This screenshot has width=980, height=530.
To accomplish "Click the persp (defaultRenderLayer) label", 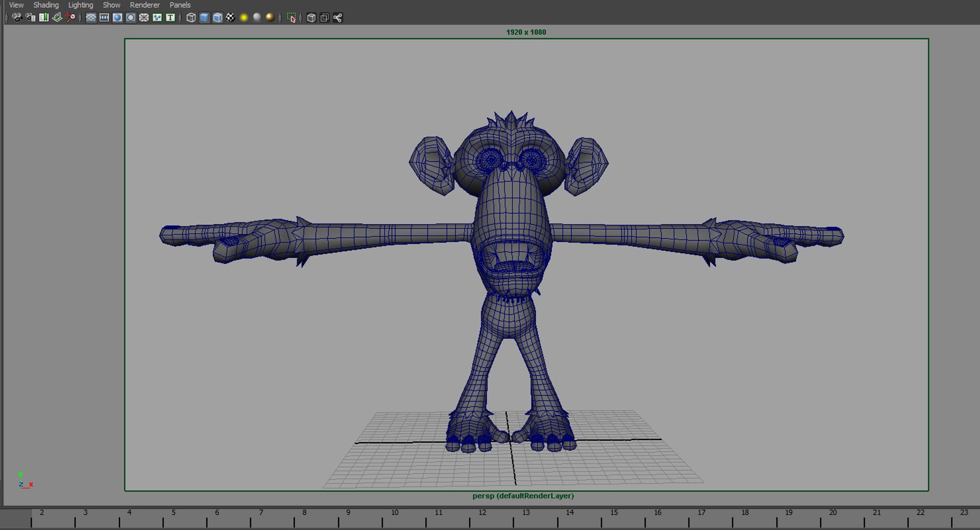I will point(523,496).
